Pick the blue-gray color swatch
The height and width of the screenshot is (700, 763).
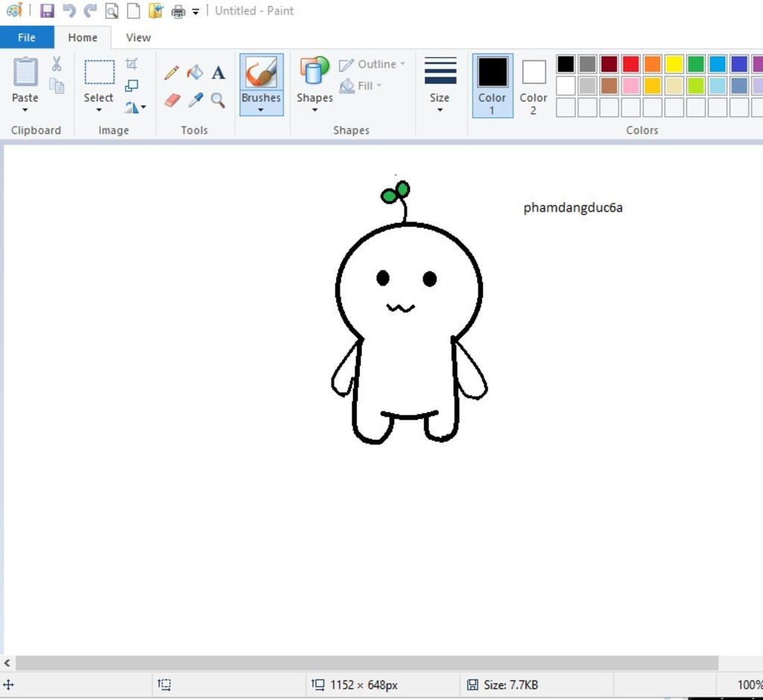[x=738, y=86]
